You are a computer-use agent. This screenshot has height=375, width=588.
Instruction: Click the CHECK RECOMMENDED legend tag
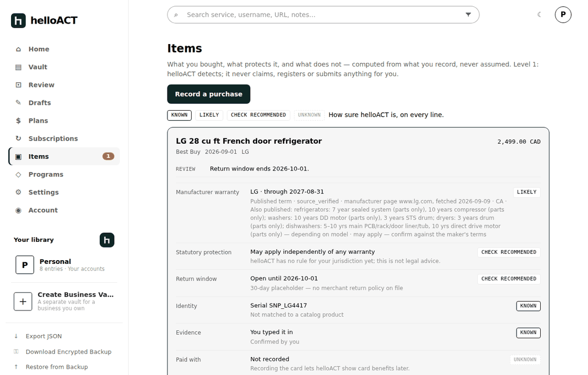click(x=258, y=115)
